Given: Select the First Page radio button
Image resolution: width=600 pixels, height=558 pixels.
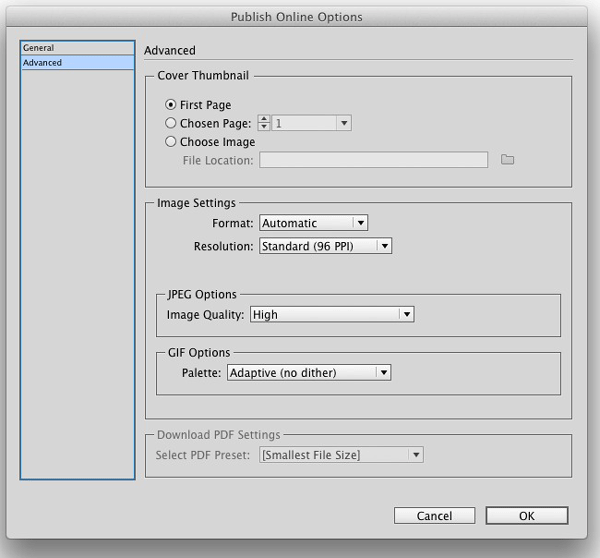Looking at the screenshot, I should [170, 104].
